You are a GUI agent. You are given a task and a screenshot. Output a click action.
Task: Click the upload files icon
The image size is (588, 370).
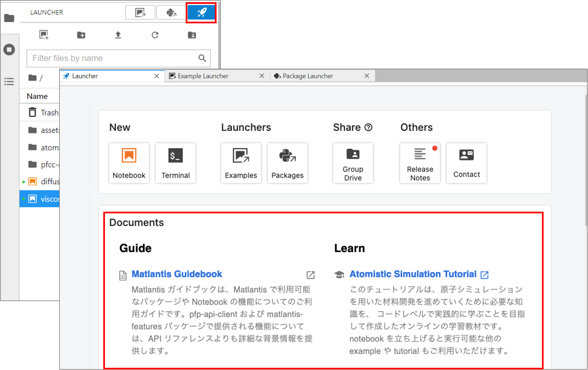click(118, 35)
